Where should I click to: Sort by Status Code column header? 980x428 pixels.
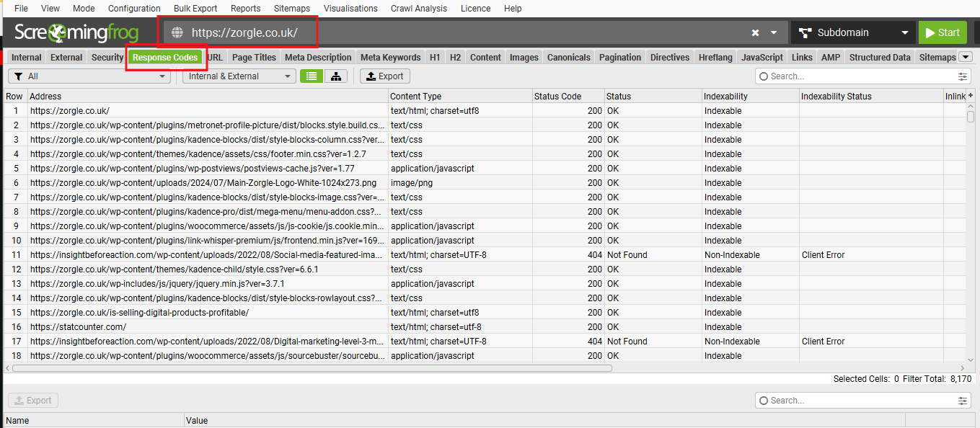pos(568,96)
